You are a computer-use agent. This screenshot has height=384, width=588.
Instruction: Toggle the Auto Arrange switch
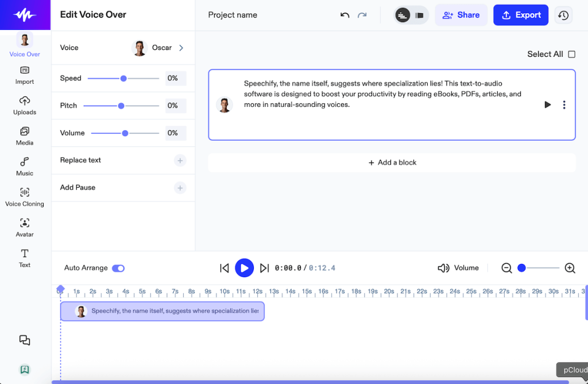click(x=118, y=268)
